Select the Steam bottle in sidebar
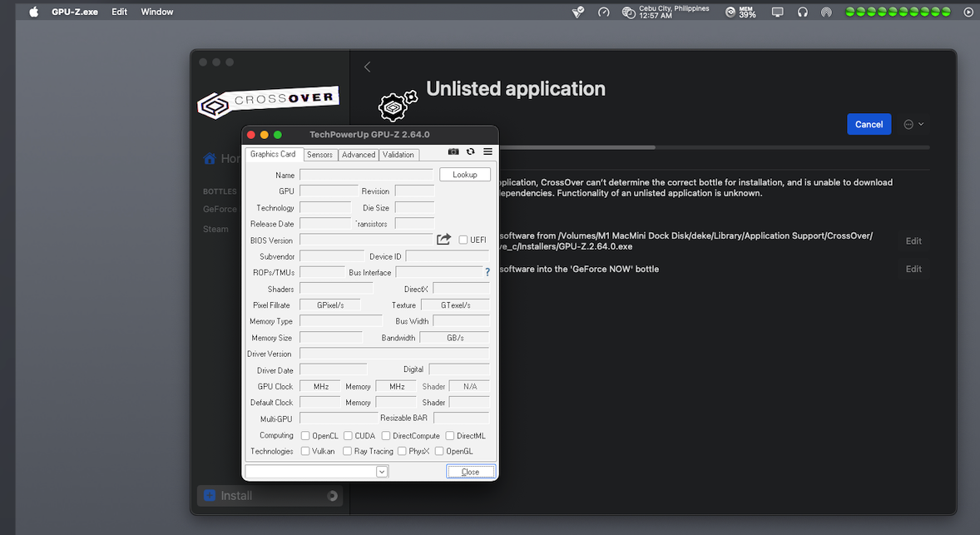This screenshot has height=535, width=980. click(215, 229)
